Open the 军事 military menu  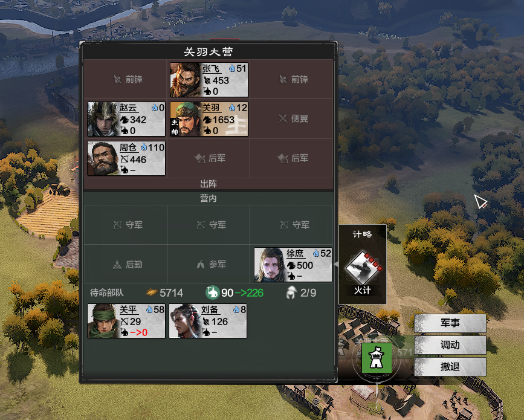[450, 323]
